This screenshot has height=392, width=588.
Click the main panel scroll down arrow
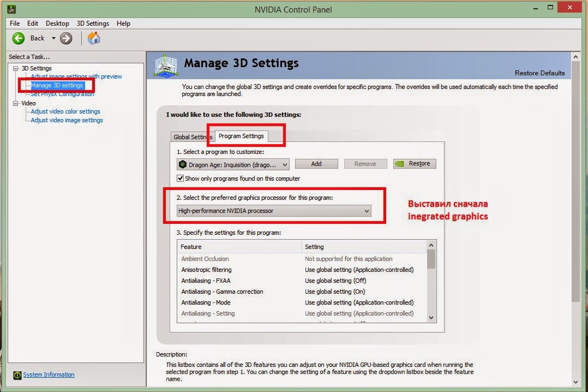575,382
